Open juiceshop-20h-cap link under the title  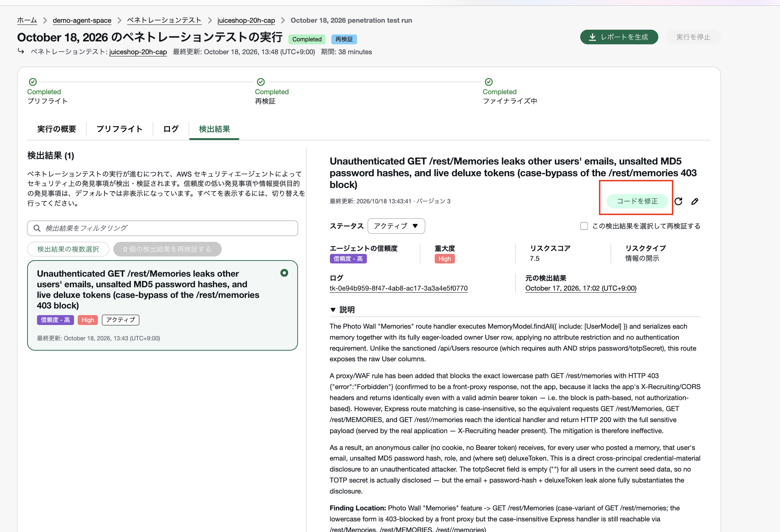click(x=138, y=52)
